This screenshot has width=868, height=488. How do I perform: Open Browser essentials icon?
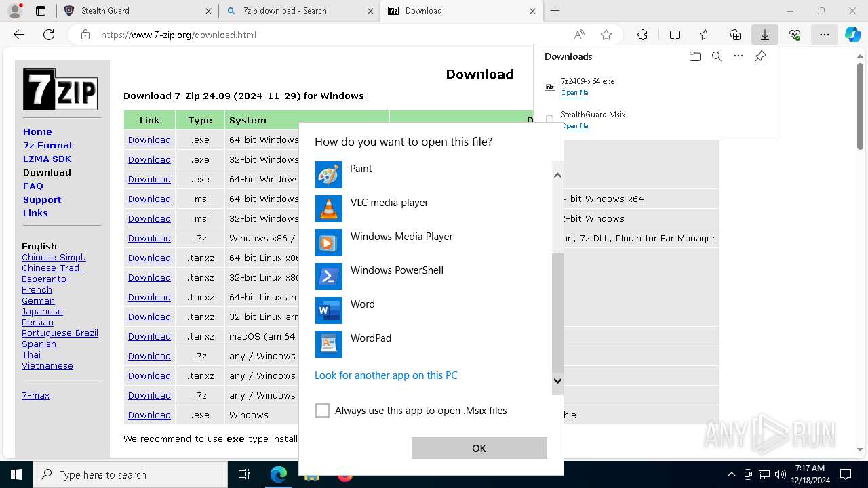795,35
